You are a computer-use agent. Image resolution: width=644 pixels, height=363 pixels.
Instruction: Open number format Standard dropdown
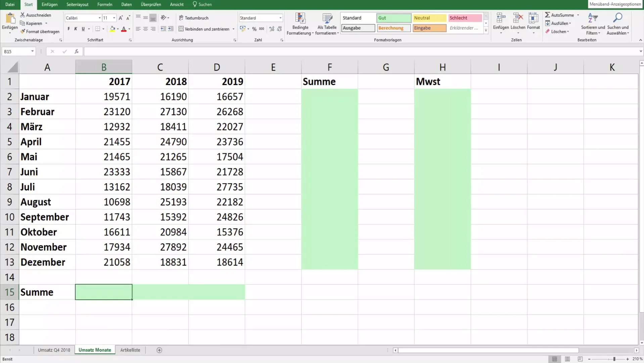click(280, 18)
